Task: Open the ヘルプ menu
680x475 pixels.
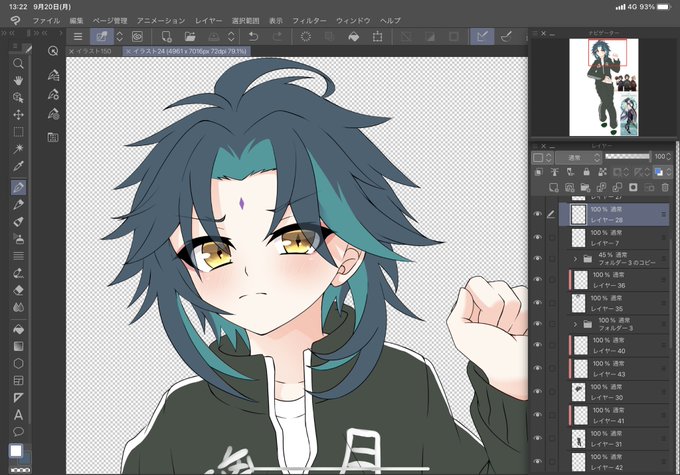Action: (390, 21)
